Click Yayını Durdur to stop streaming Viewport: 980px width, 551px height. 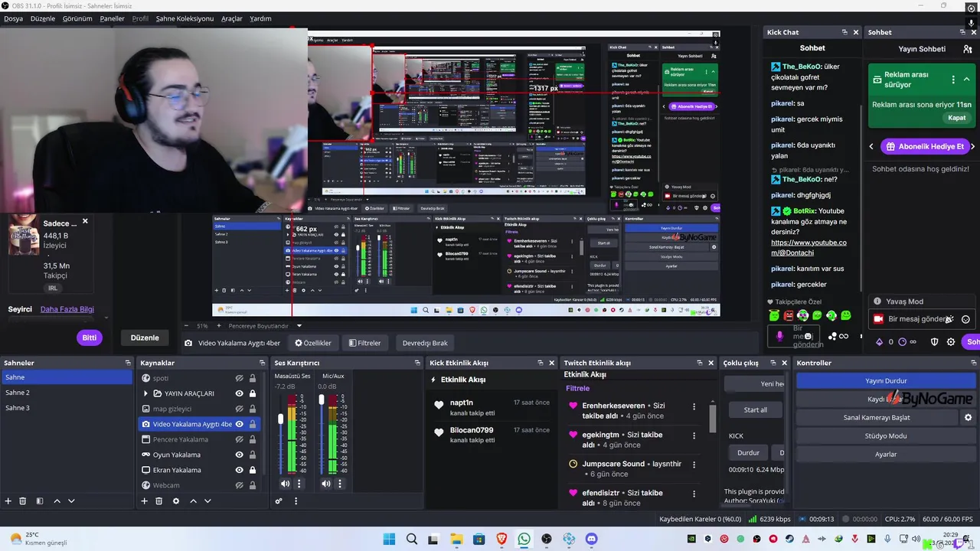(886, 380)
